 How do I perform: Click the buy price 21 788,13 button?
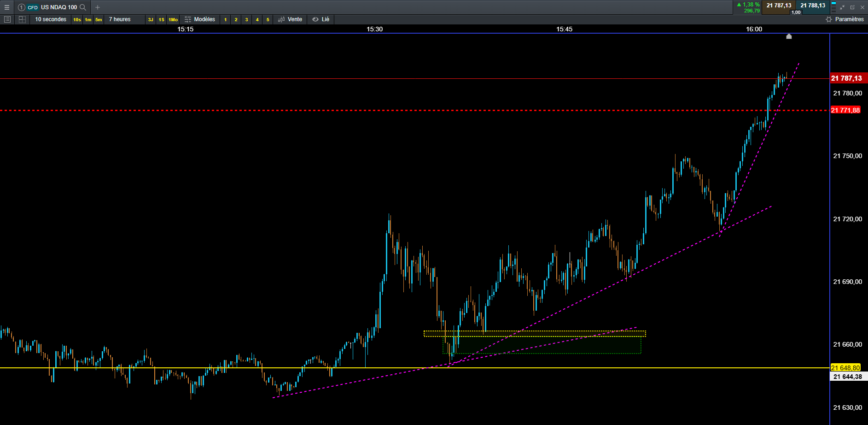[813, 6]
